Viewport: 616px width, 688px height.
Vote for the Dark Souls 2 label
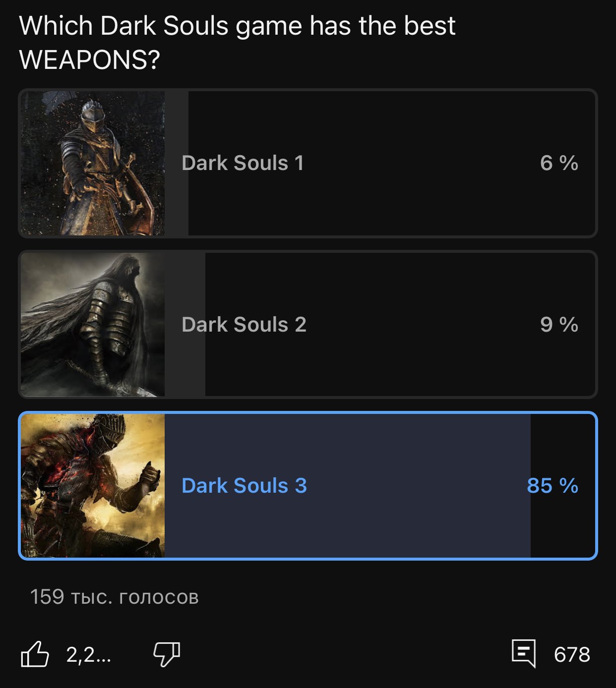[x=244, y=325]
